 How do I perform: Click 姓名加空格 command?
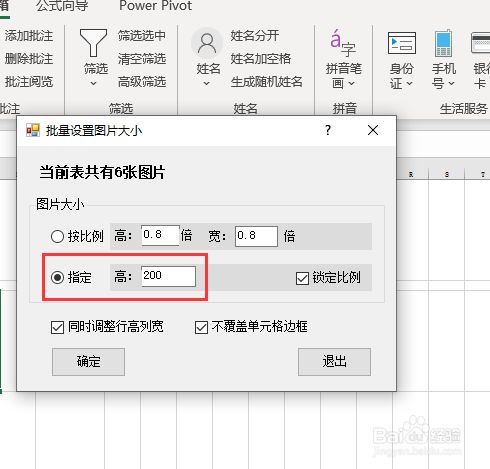click(x=261, y=59)
